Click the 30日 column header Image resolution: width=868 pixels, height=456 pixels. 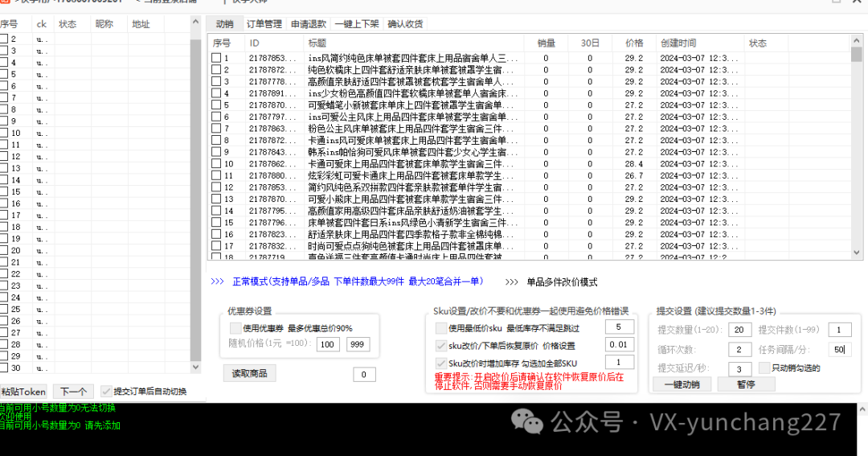click(590, 43)
